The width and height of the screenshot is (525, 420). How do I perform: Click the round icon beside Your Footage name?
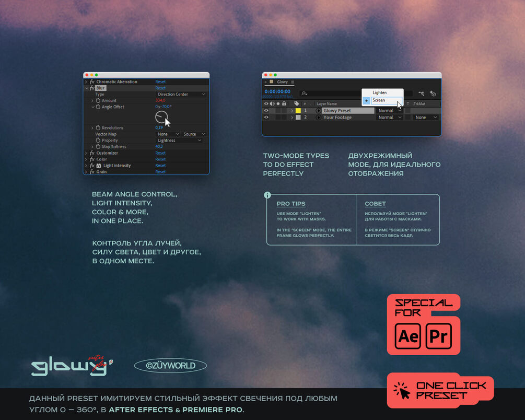319,118
